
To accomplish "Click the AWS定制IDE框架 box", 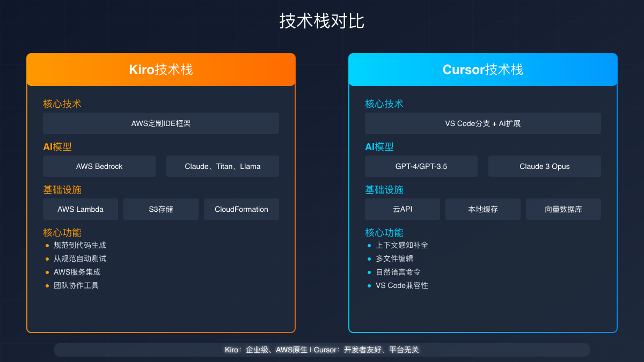I will pos(161,123).
